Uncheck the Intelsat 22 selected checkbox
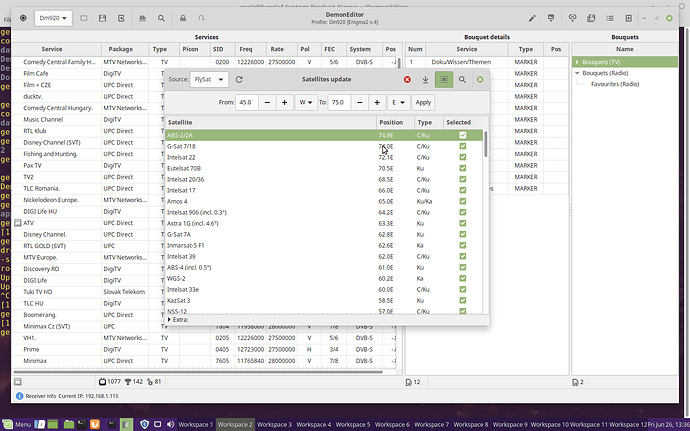690x431 pixels. coord(462,157)
